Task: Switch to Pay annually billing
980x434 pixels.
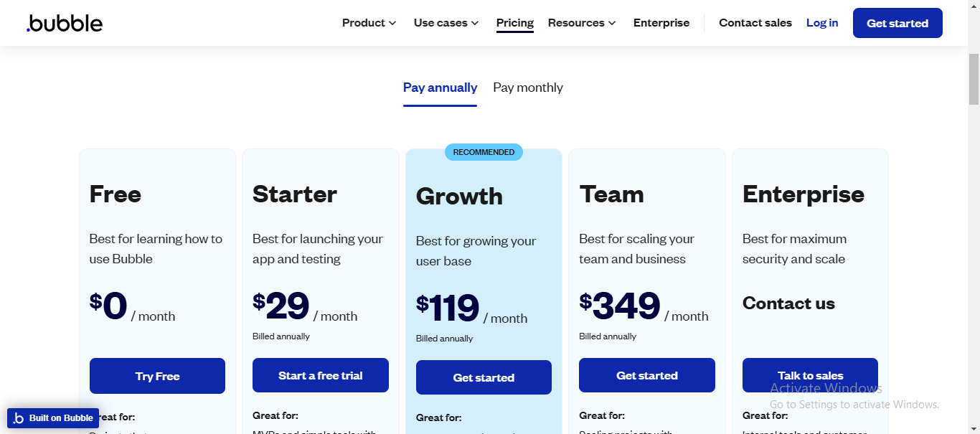Action: click(x=440, y=88)
